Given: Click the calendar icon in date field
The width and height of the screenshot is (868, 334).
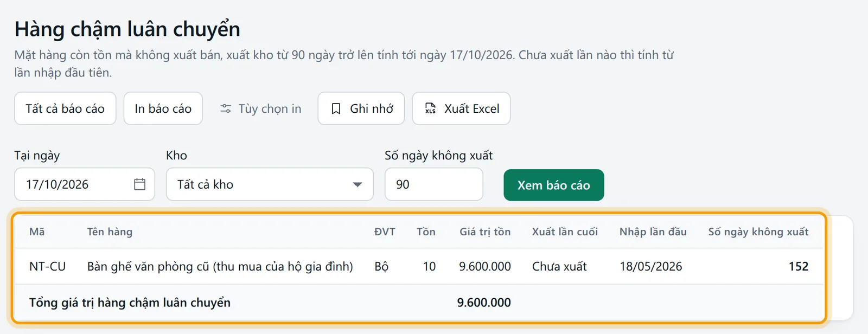Looking at the screenshot, I should coord(139,184).
